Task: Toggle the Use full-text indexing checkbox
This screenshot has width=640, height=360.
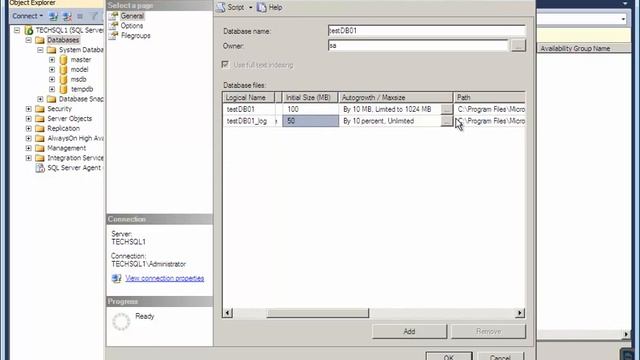Action: (225, 64)
